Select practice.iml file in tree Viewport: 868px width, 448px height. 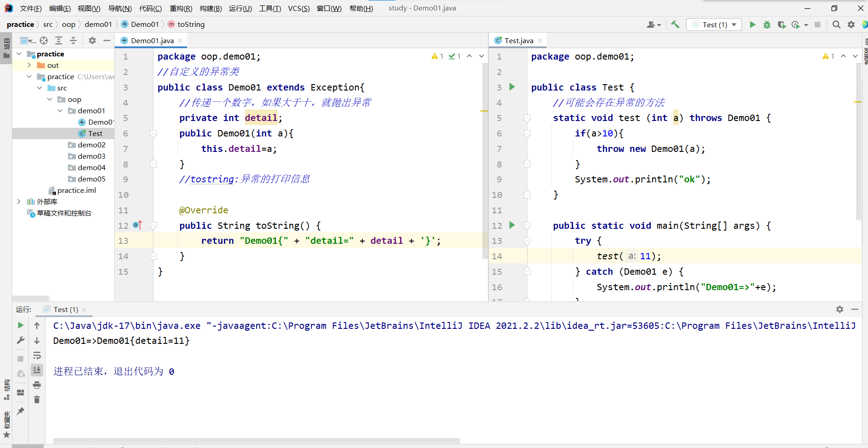point(76,190)
